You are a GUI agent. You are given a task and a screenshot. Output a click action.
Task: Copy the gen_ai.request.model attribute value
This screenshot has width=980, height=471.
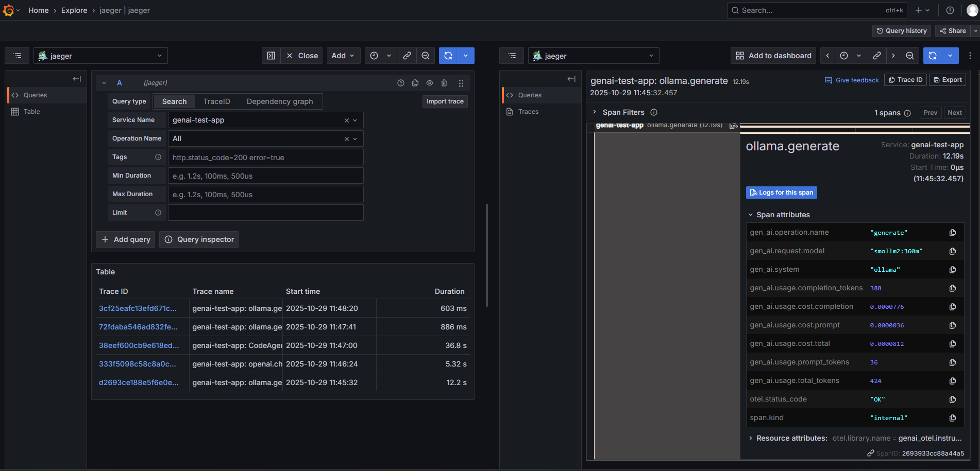click(952, 251)
